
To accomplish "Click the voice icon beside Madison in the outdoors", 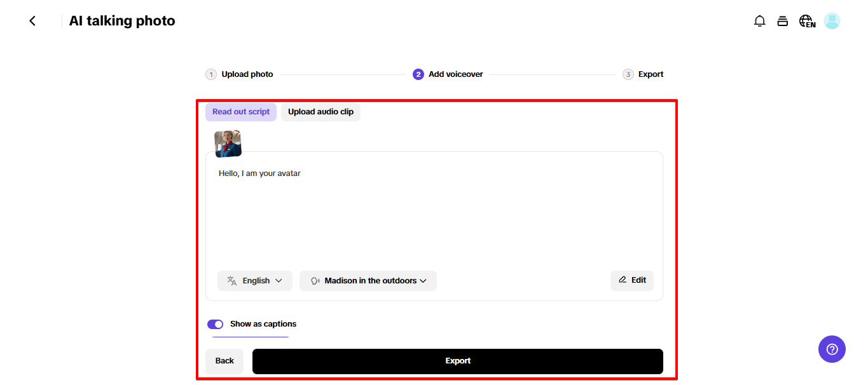I will (315, 280).
